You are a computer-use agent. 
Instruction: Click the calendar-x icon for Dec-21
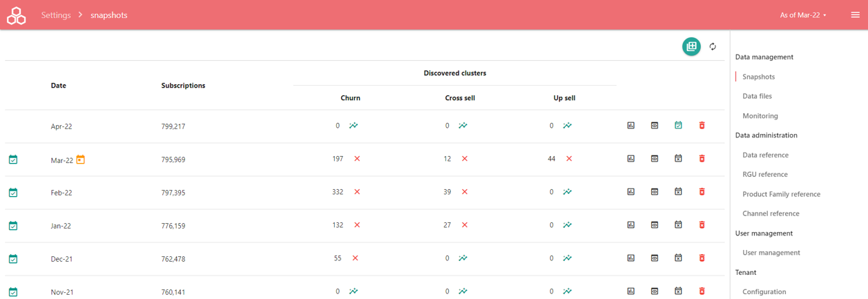678,258
